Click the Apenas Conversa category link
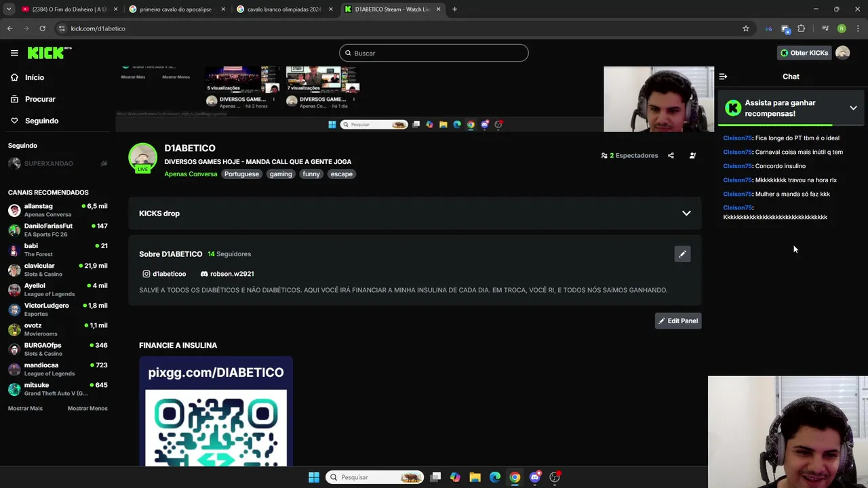 [x=191, y=174]
